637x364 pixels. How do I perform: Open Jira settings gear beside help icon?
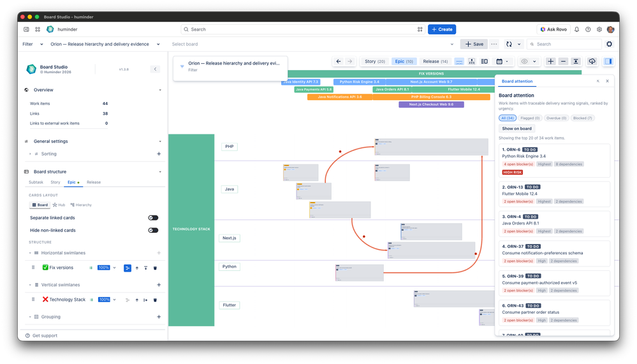pos(599,29)
